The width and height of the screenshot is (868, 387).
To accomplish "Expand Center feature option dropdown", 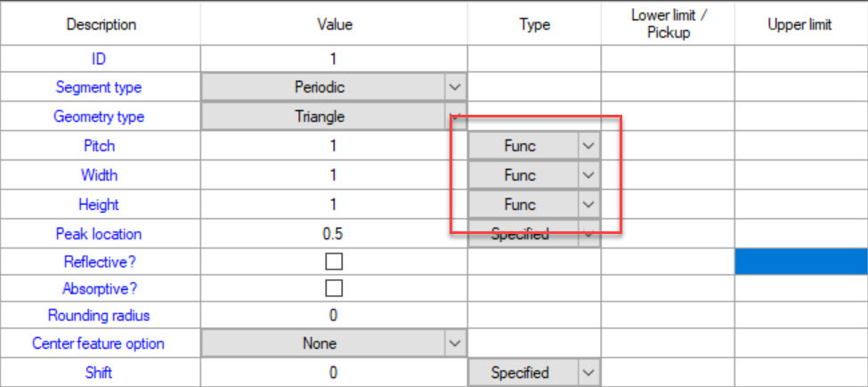I will click(455, 343).
